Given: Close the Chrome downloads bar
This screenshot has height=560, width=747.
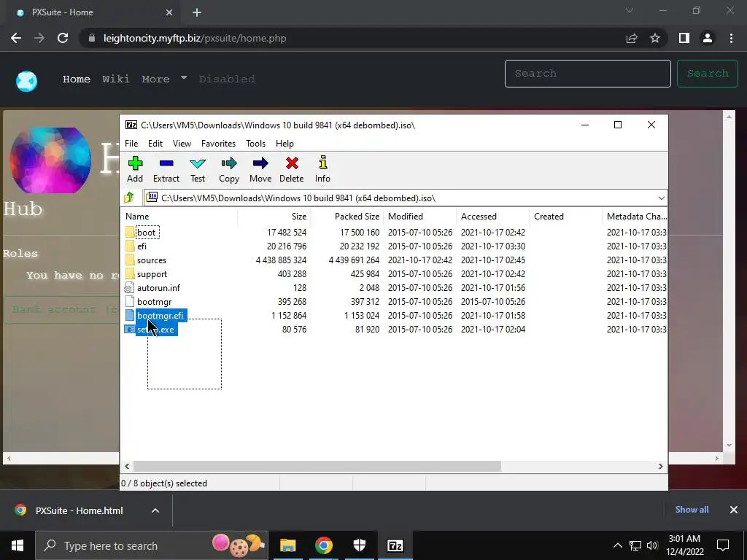Looking at the screenshot, I should [x=734, y=510].
